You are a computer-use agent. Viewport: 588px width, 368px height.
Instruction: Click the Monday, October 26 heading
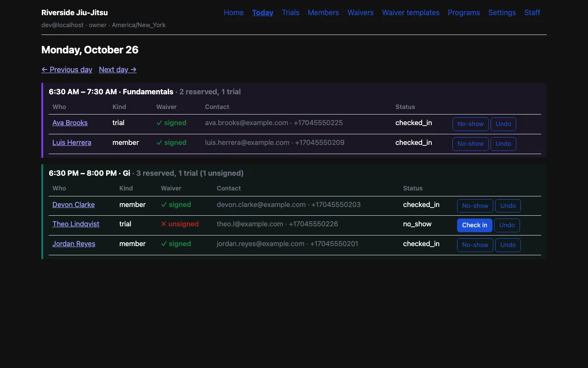90,50
